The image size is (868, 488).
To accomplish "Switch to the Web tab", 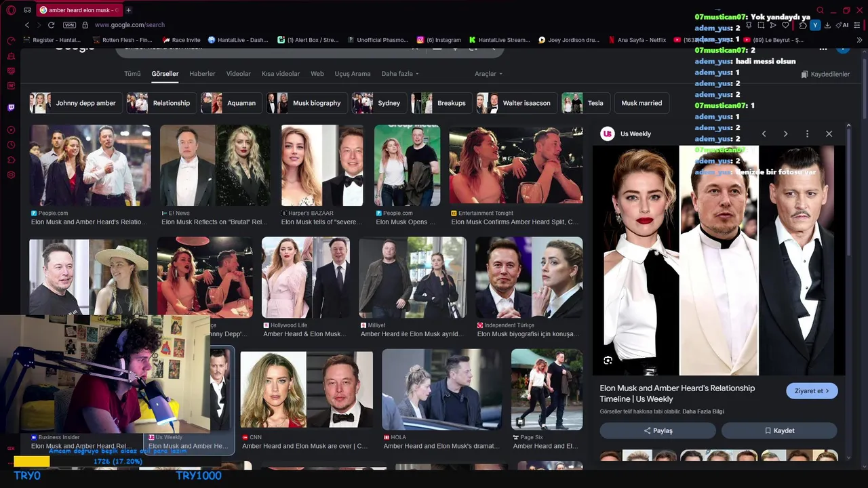I will click(317, 73).
